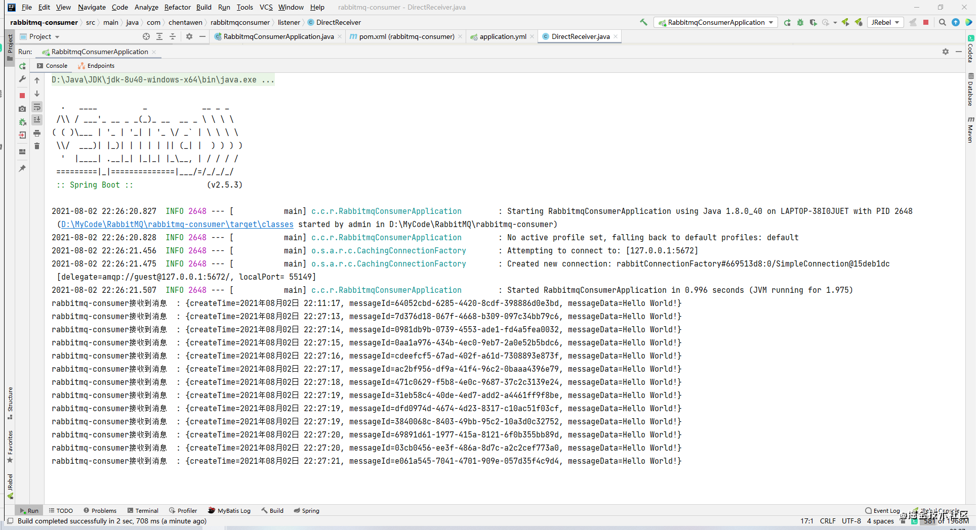Click 'listener' breadcrumb in navigation bar

click(289, 22)
